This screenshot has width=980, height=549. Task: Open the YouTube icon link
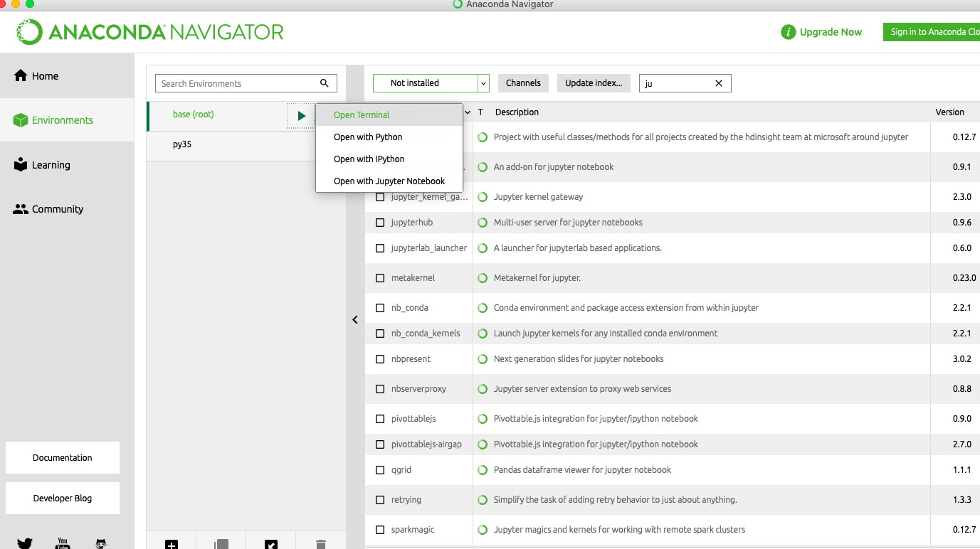pos(63,544)
